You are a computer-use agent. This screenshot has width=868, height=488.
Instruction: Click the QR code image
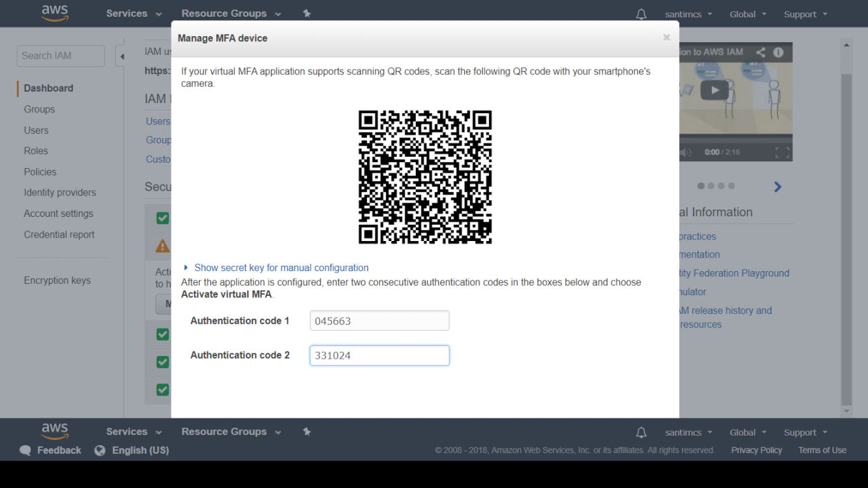tap(425, 177)
